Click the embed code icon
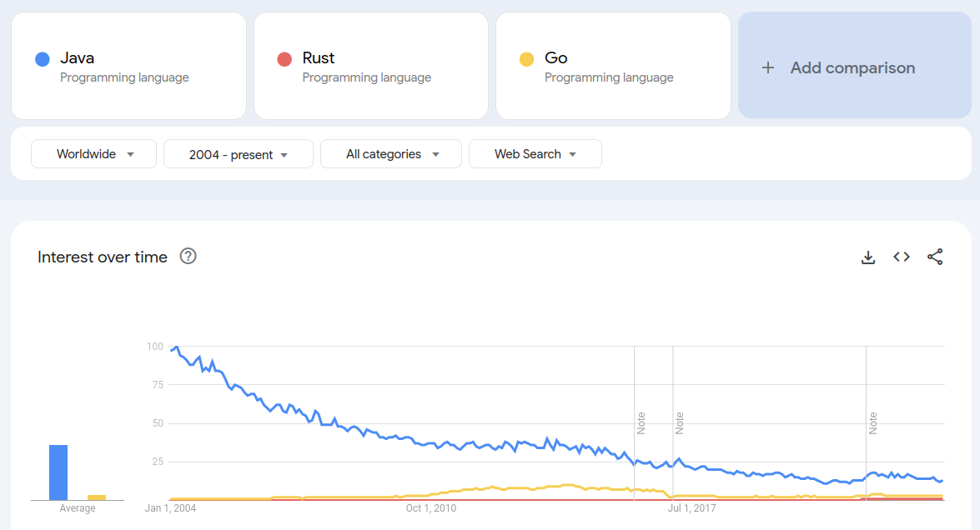Screen dimensions: 980x530 pos(902,257)
